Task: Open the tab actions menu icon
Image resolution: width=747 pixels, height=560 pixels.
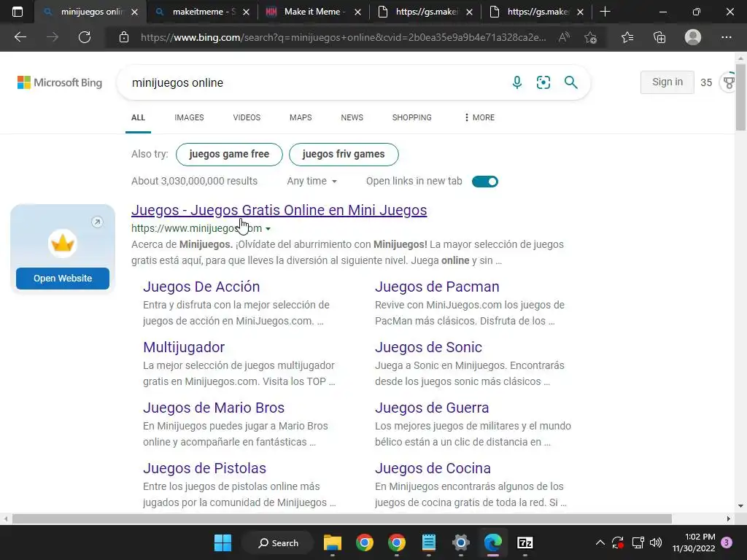Action: point(18,12)
